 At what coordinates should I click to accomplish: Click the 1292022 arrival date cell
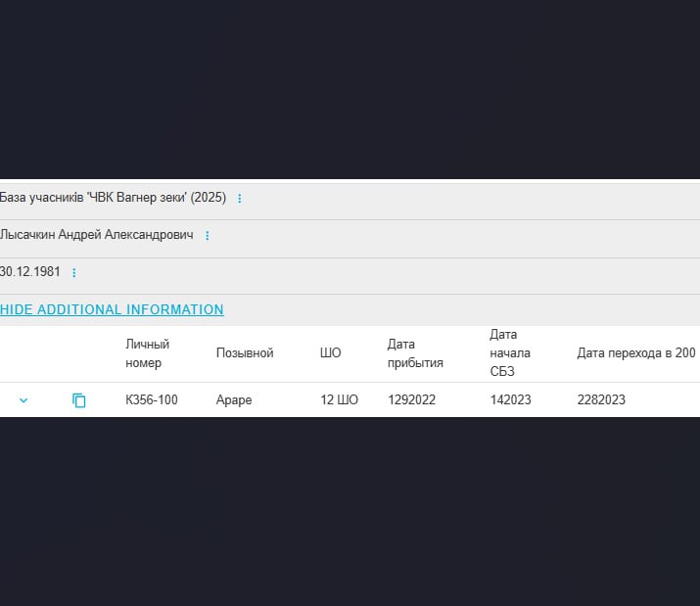tap(412, 400)
